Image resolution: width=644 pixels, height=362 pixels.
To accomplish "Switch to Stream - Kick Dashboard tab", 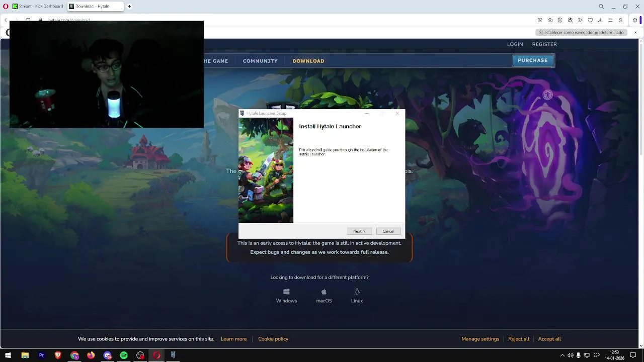I will (38, 7).
